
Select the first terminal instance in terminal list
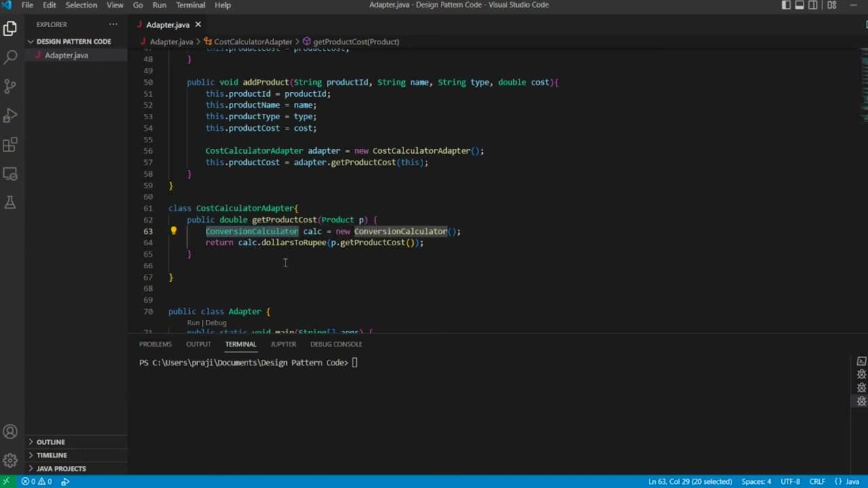(862, 361)
